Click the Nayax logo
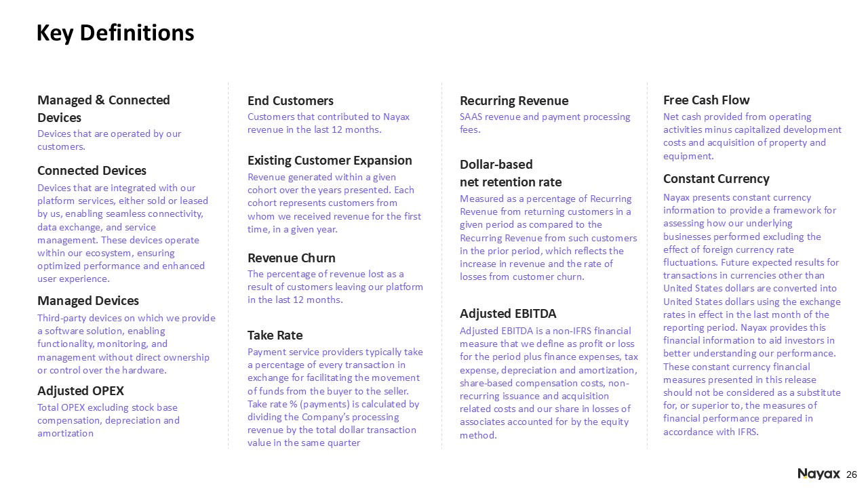 [818, 474]
